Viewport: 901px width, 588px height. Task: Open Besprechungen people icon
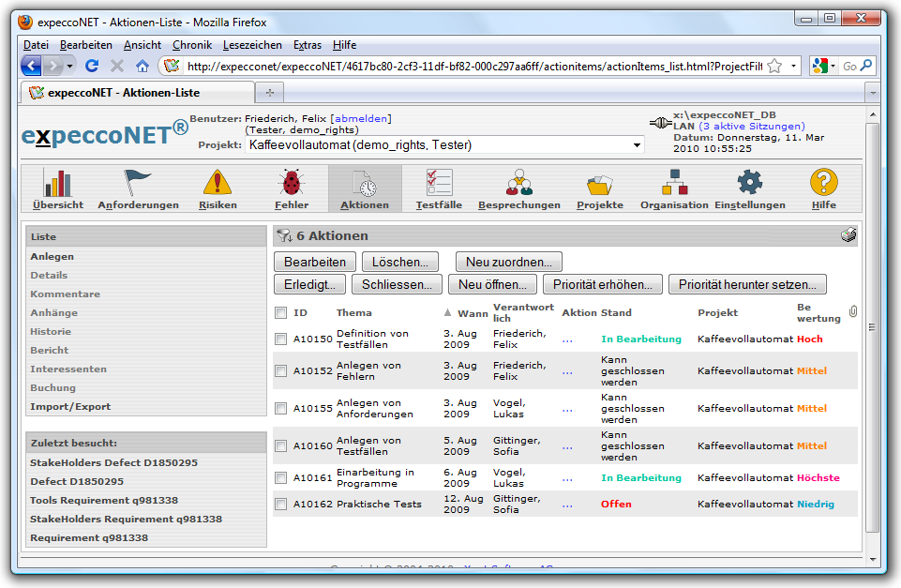[x=518, y=183]
